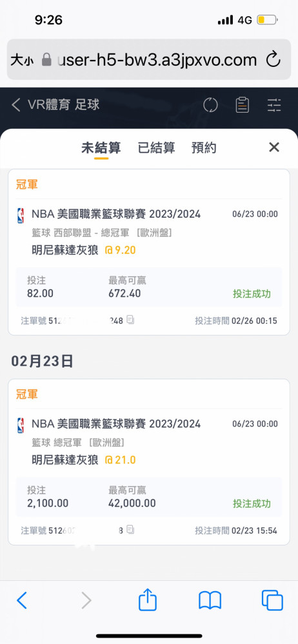Close the bet history panel
The width and height of the screenshot is (298, 644).
pos(274,147)
